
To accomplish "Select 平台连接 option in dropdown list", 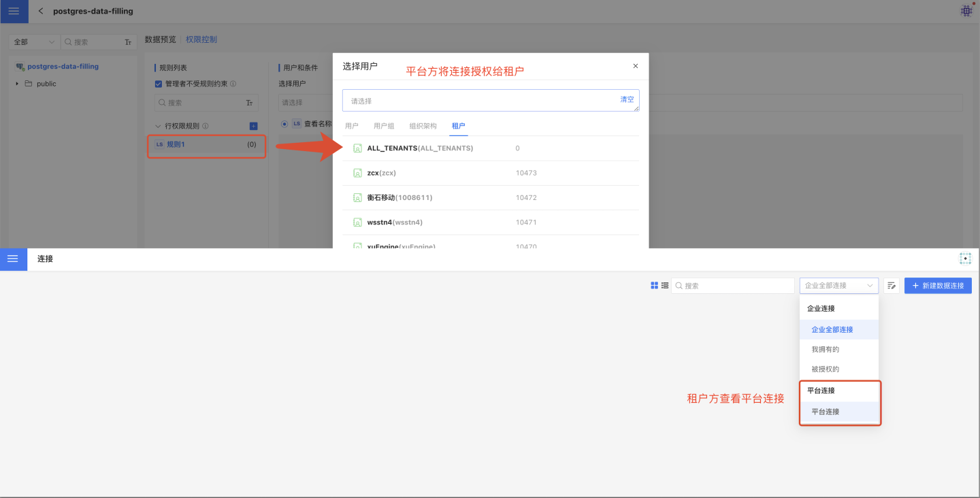I will coord(826,412).
